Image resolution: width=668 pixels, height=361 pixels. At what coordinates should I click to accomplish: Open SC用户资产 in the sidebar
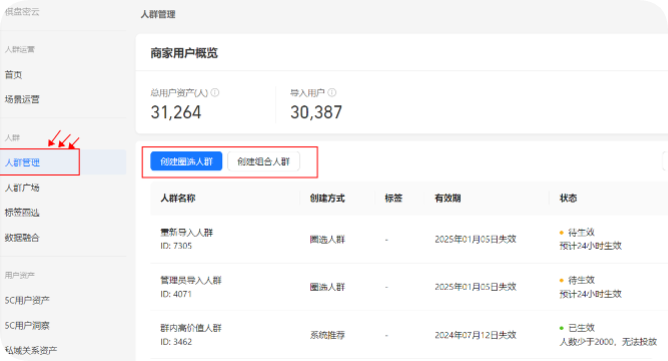point(27,300)
